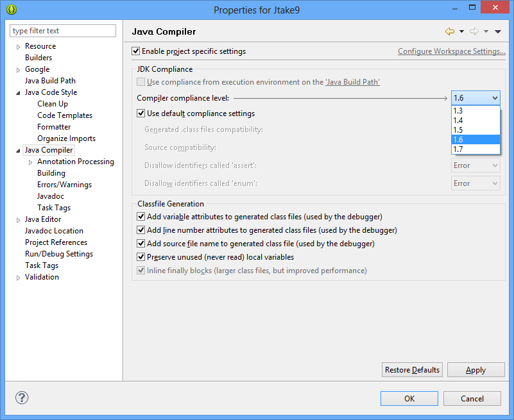Minimize the Properties dialog window

pyautogui.click(x=455, y=8)
